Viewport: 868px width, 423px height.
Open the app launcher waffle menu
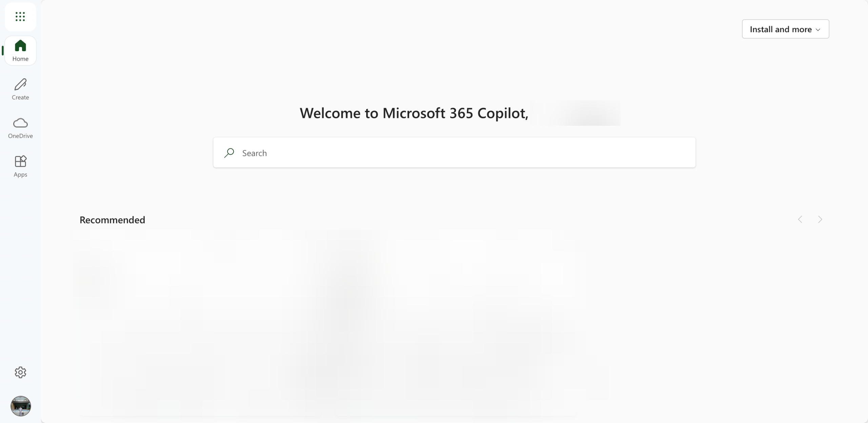(x=20, y=17)
